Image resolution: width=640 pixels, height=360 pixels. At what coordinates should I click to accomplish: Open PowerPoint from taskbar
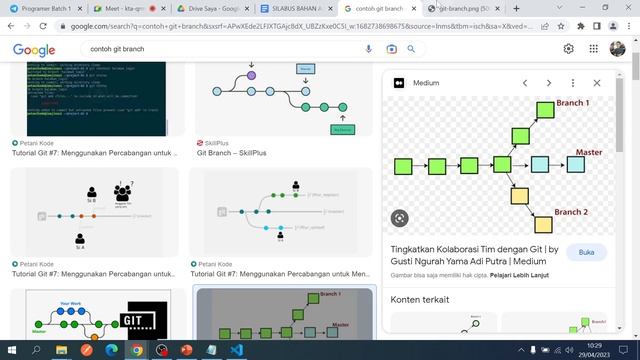pos(187,350)
